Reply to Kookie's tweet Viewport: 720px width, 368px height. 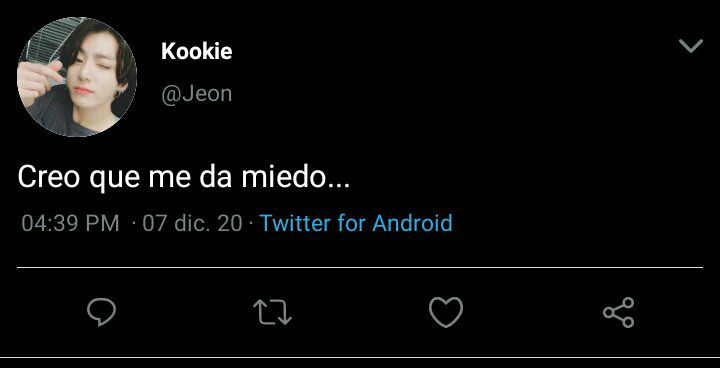click(101, 312)
